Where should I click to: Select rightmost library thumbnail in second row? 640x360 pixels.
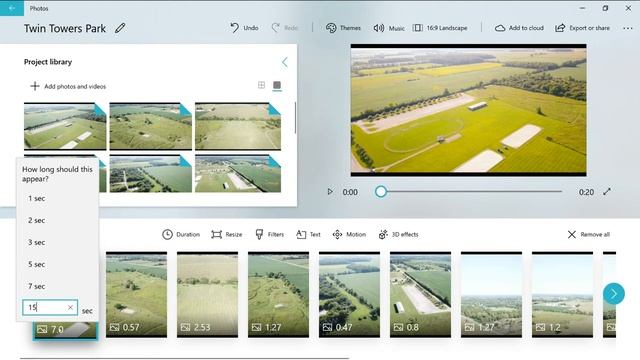pos(238,173)
